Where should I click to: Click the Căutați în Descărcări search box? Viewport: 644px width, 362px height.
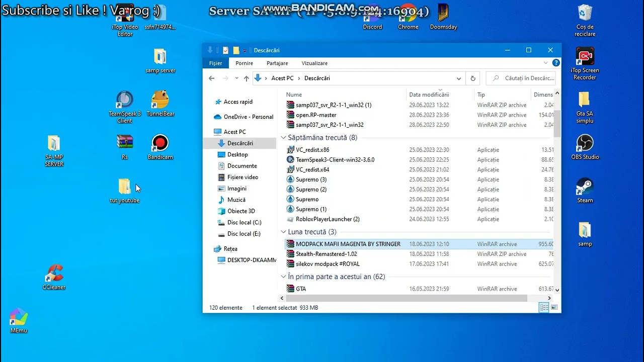point(521,78)
